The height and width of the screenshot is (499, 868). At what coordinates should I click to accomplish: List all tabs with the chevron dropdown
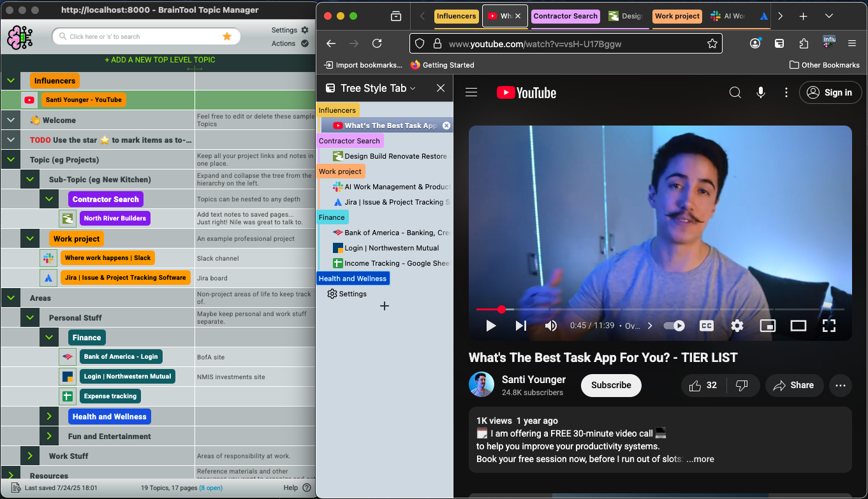829,16
